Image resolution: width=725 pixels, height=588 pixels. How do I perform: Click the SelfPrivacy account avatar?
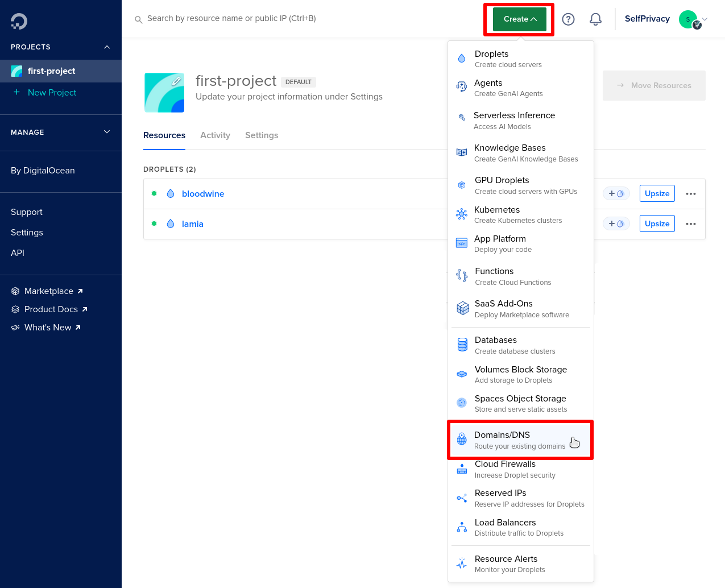688,19
